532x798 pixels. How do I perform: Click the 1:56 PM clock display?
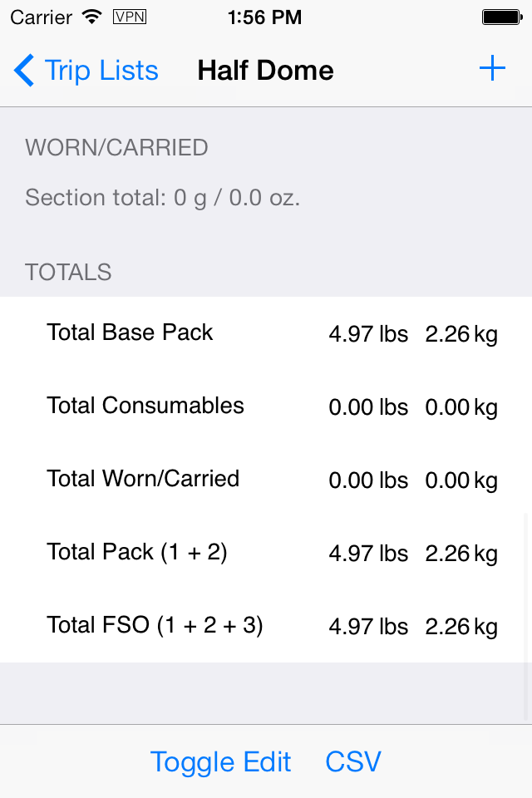[x=264, y=17]
